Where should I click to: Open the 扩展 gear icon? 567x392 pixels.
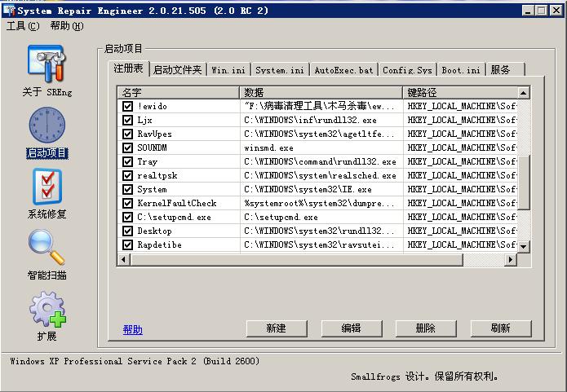(x=47, y=309)
